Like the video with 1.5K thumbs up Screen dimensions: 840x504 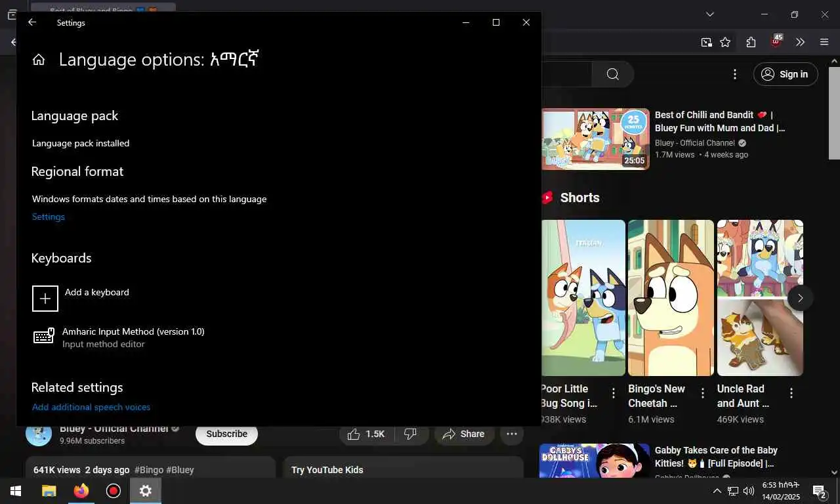coord(366,434)
